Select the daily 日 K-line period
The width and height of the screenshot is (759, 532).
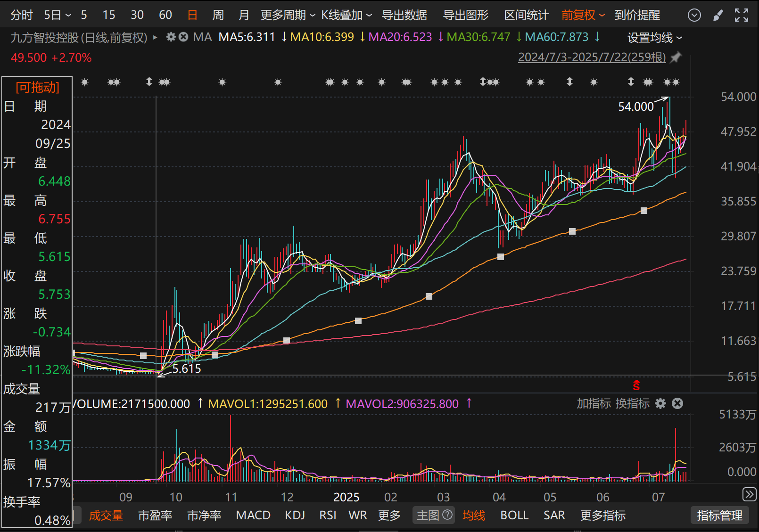tap(192, 15)
